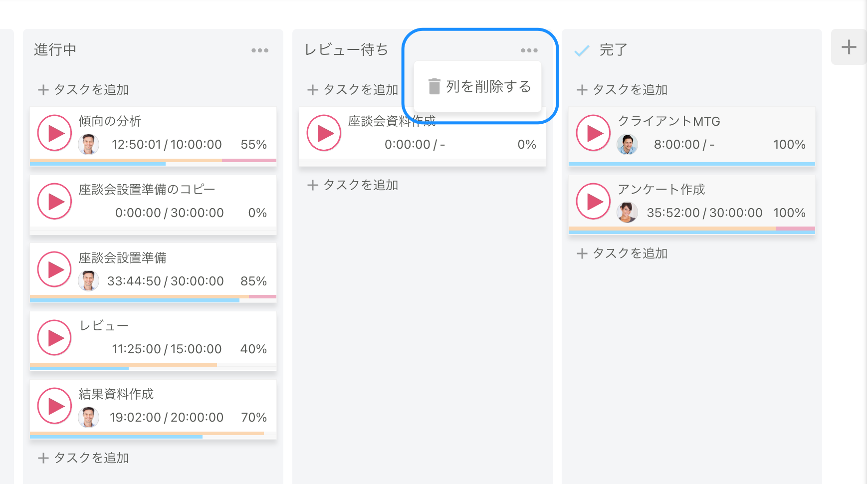Open the 進行中 column options menu
The image size is (868, 484).
click(259, 49)
